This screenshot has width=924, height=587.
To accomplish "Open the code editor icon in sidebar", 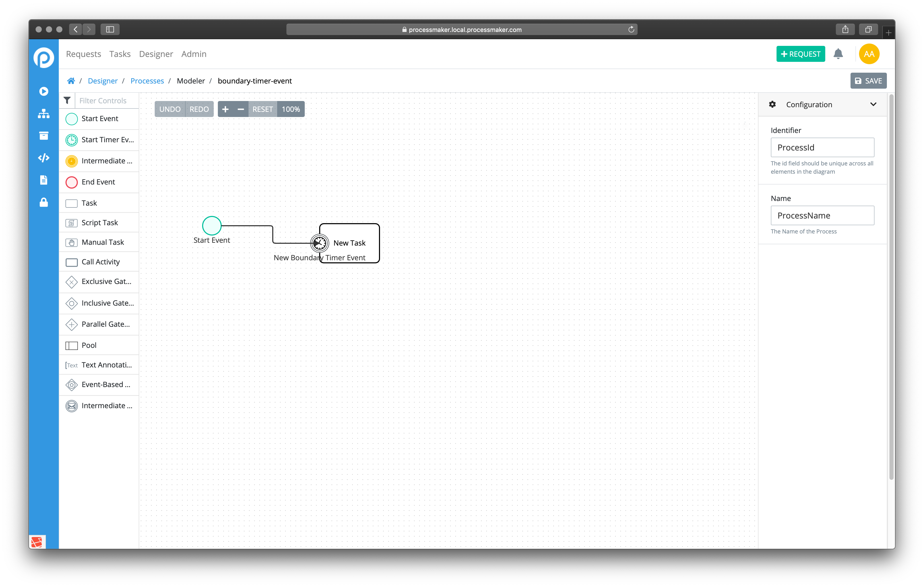I will 44,158.
